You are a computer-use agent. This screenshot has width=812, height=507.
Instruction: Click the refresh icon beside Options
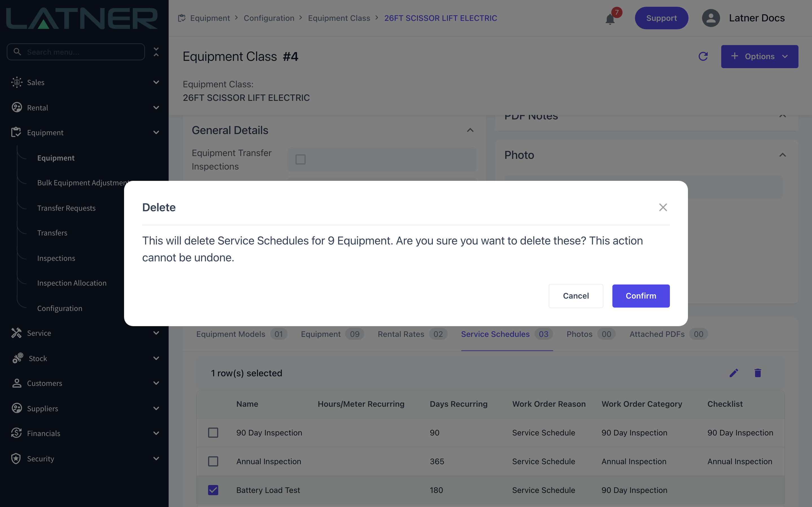point(703,56)
